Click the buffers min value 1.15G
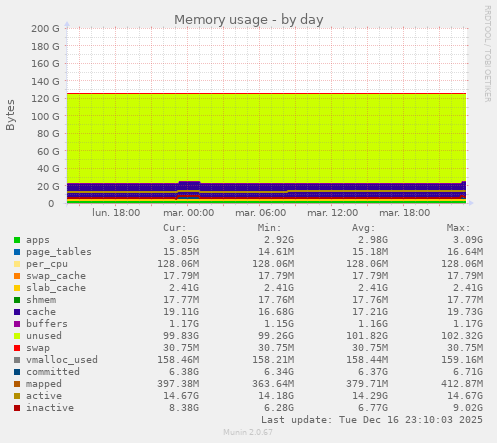 click(x=279, y=324)
